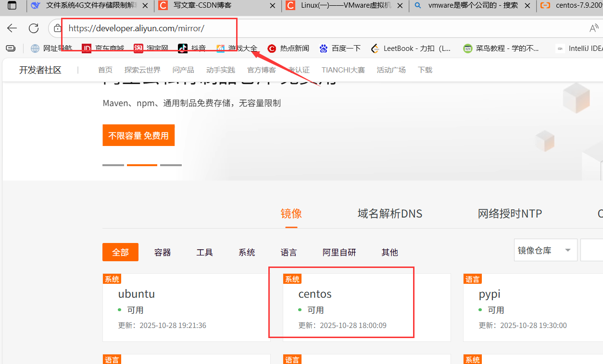Screen dimensions: 603x364
Task: Filter mirrors by 阿里自研
Action: tap(339, 253)
